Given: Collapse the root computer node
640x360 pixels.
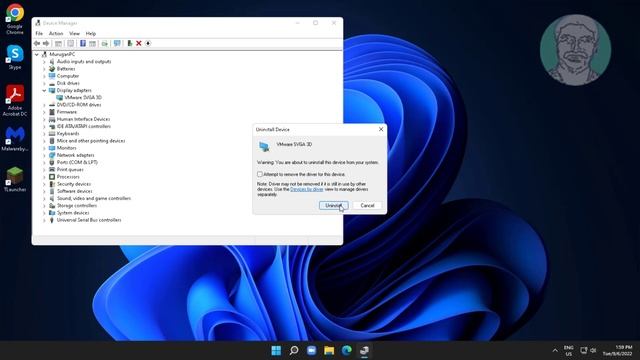Looking at the screenshot, I should click(37, 54).
